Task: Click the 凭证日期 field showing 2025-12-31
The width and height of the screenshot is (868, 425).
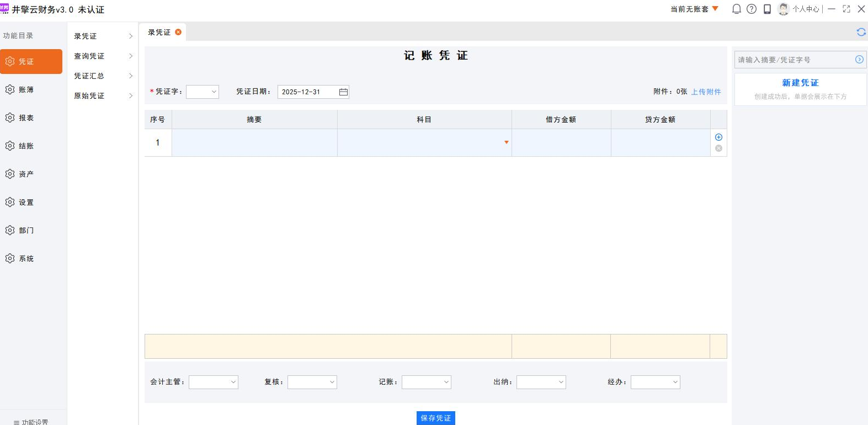Action: point(313,92)
